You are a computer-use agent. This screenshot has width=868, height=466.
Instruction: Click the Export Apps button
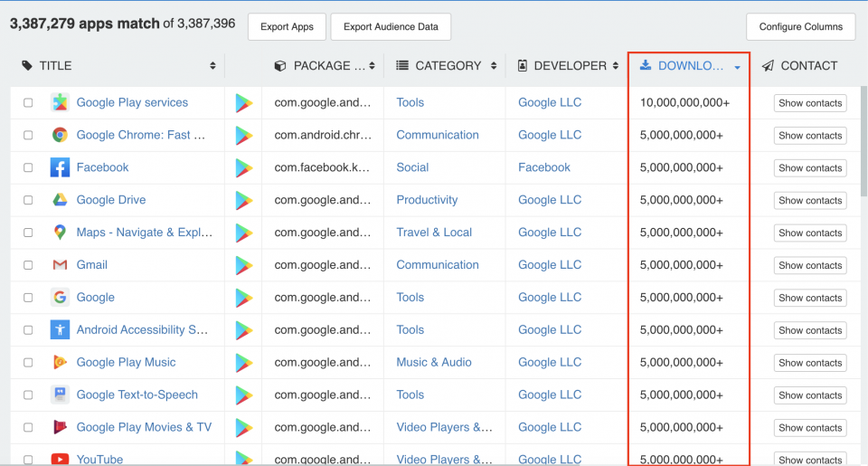pyautogui.click(x=287, y=26)
